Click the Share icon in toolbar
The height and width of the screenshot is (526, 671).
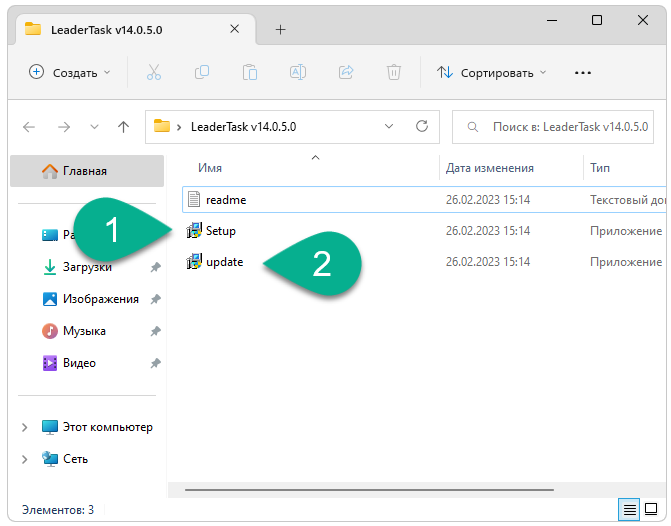click(346, 72)
